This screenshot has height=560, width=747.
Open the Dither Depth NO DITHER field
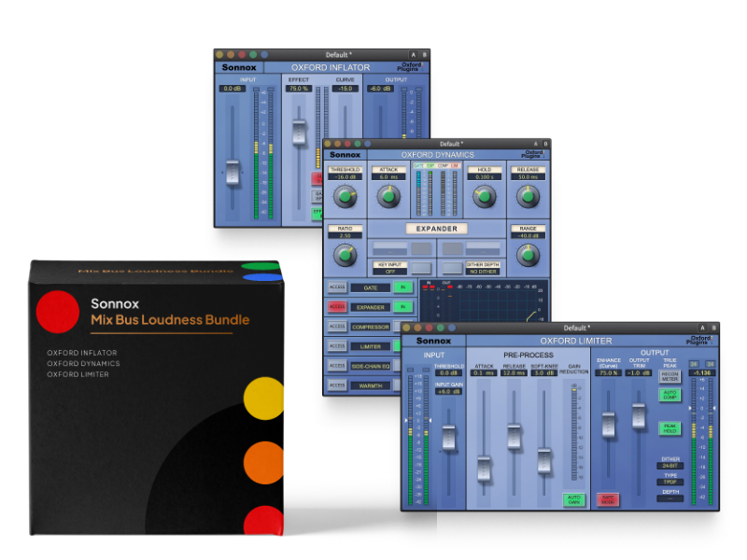point(483,272)
